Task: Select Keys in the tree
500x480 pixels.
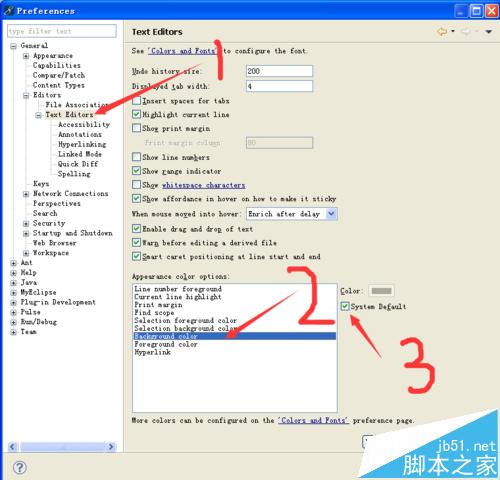Action: pos(41,184)
